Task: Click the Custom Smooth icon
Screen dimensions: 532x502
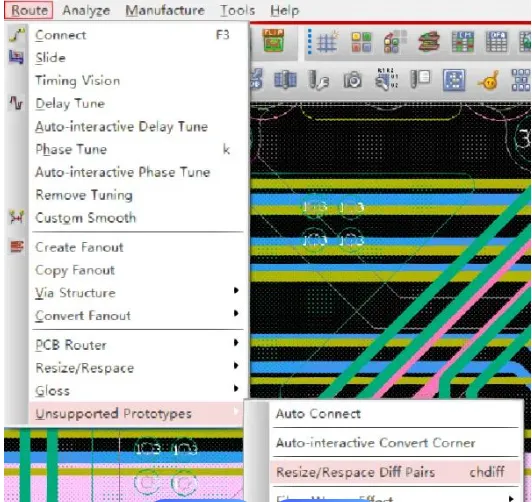Action: [x=17, y=217]
